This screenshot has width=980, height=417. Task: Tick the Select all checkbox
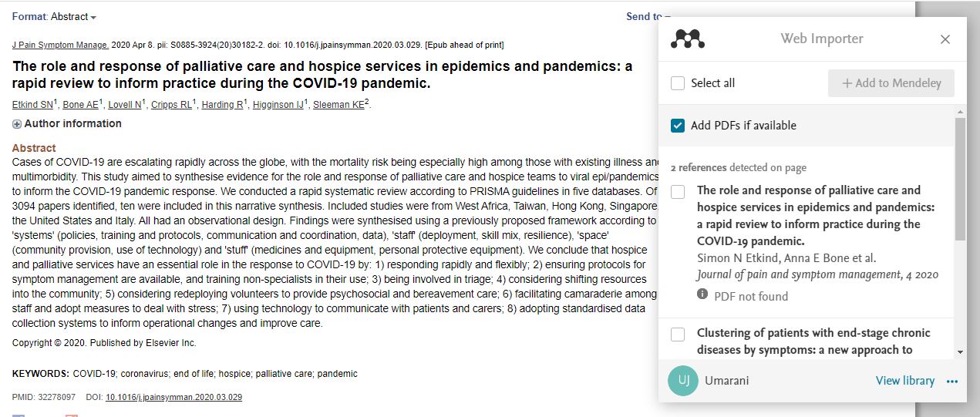(678, 83)
